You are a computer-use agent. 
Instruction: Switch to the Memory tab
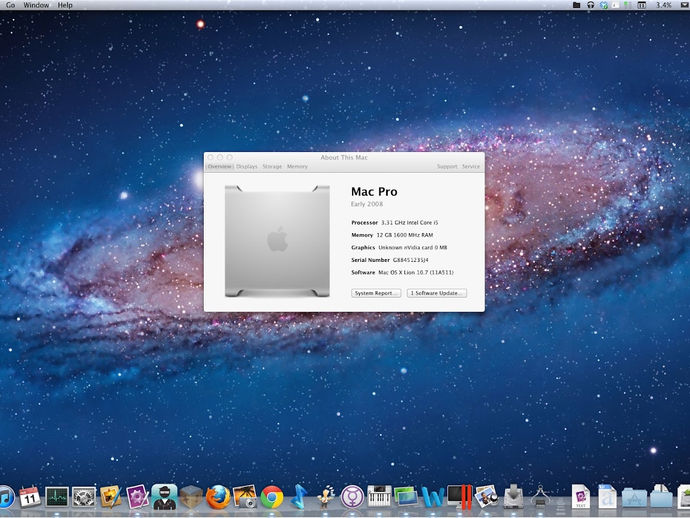[297, 166]
